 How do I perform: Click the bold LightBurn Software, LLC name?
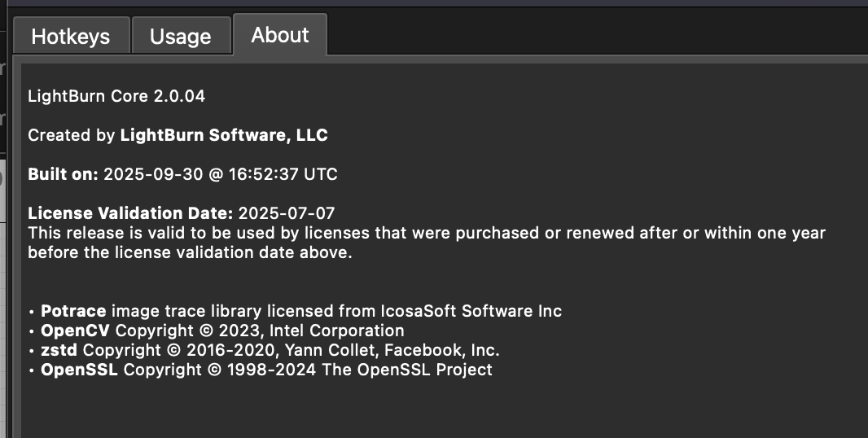coord(224,135)
